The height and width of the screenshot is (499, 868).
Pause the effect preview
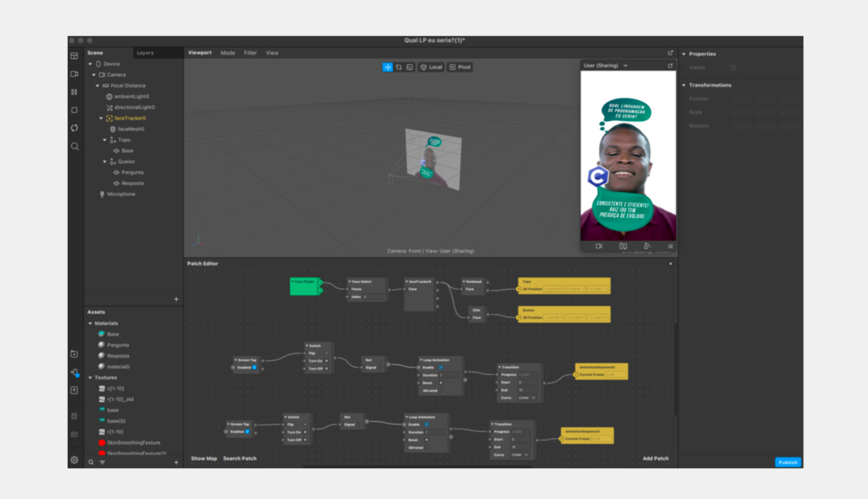click(x=75, y=92)
